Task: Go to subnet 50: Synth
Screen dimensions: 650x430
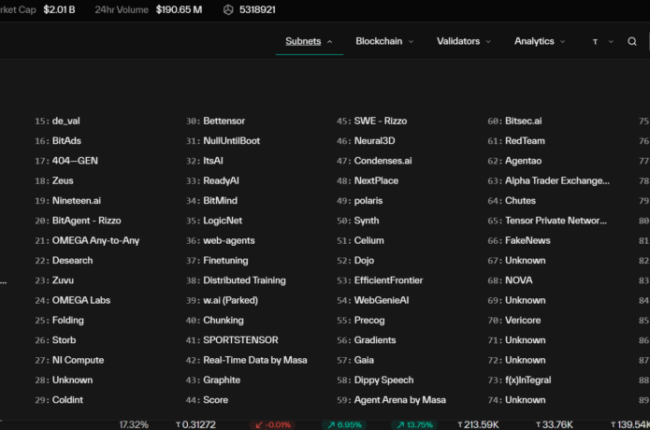Action: tap(358, 220)
